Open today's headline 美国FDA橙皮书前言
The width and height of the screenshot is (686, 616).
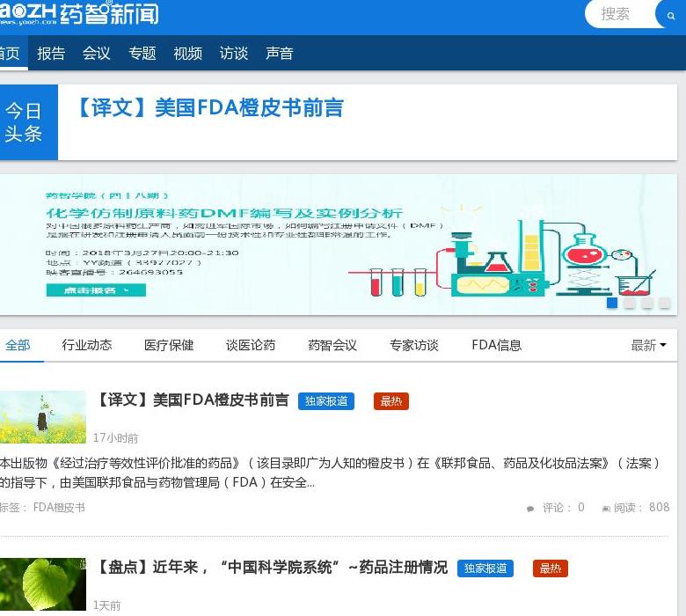[210, 107]
